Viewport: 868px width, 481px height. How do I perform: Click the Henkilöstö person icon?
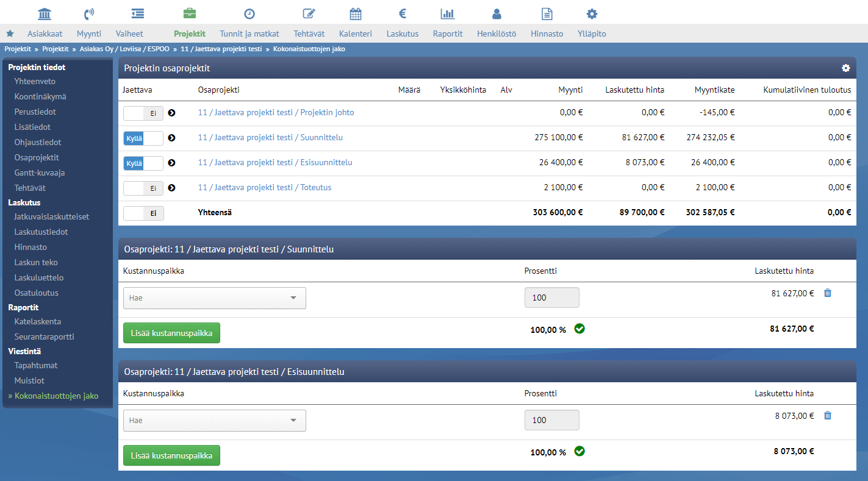point(497,13)
